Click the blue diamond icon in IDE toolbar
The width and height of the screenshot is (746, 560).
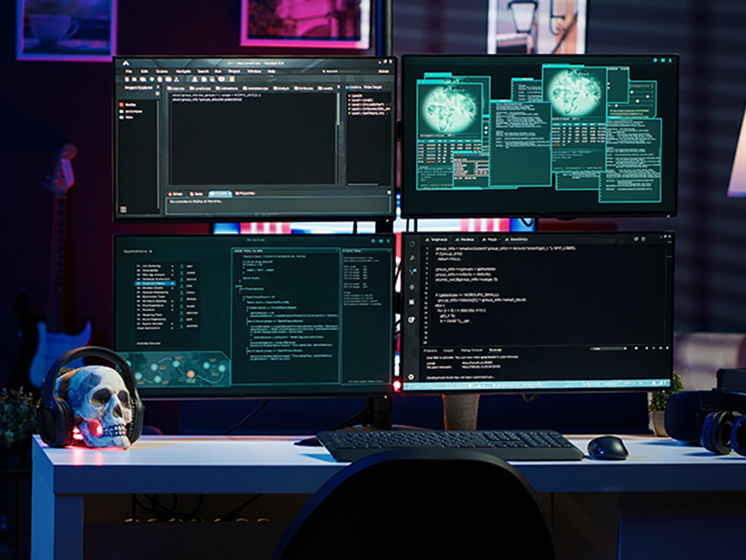click(x=152, y=79)
